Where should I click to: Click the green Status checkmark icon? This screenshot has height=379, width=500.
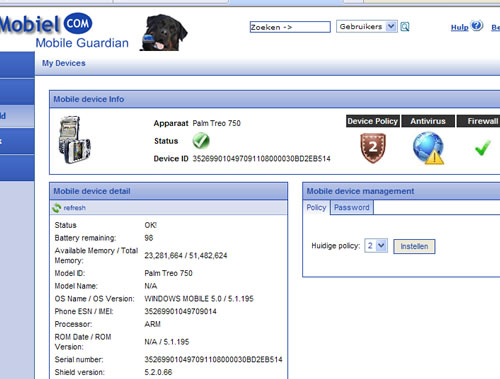coord(201,140)
